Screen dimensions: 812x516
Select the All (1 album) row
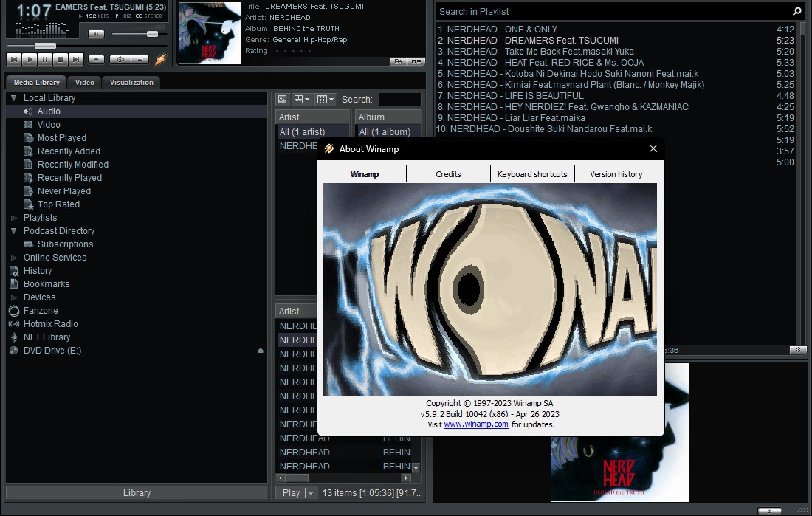pos(388,132)
